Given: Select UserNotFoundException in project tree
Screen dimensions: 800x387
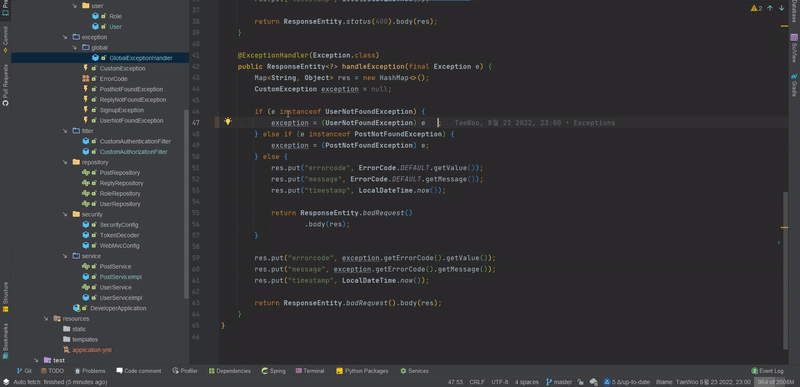Looking at the screenshot, I should (131, 120).
